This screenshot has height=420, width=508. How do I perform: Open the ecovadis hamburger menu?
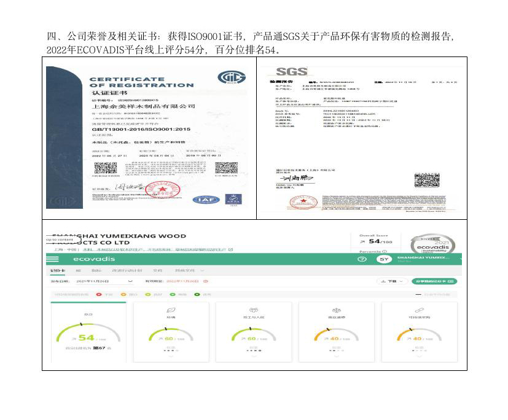[53, 259]
